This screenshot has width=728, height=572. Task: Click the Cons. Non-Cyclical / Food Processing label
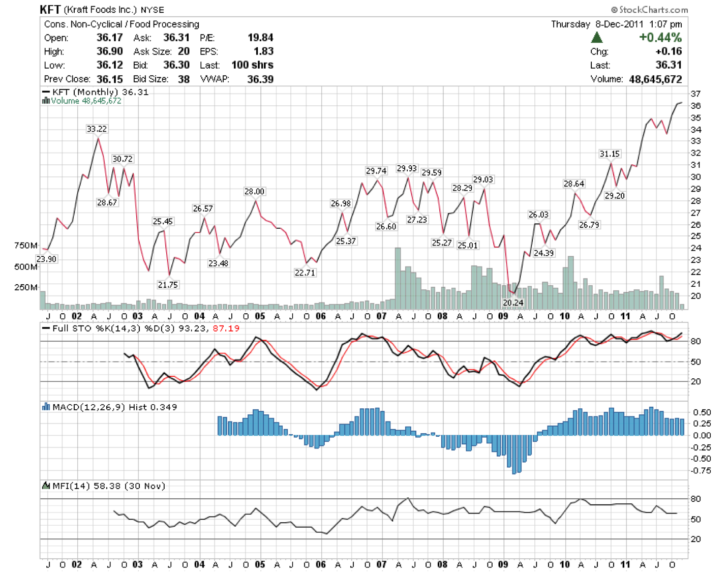pyautogui.click(x=122, y=24)
